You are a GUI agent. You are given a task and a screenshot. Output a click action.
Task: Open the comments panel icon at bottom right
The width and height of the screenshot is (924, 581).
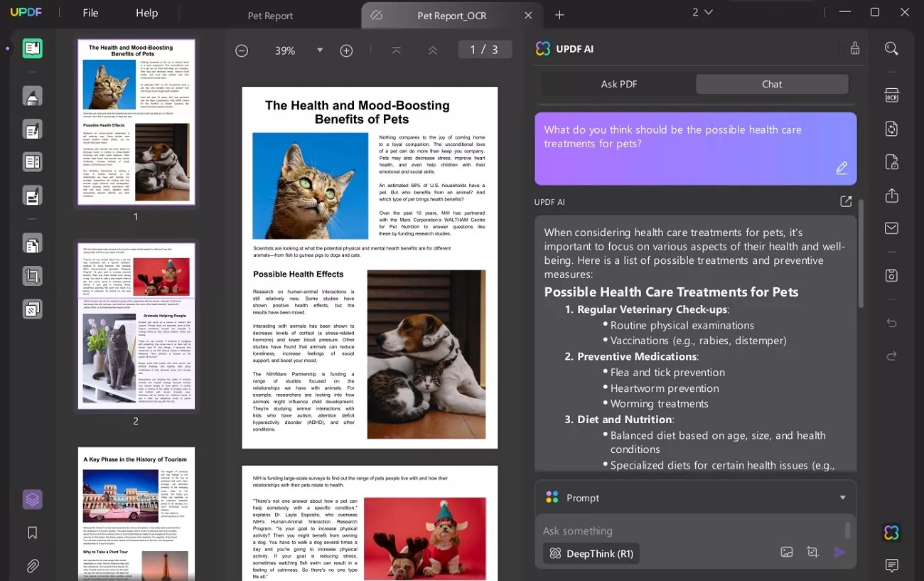[891, 566]
